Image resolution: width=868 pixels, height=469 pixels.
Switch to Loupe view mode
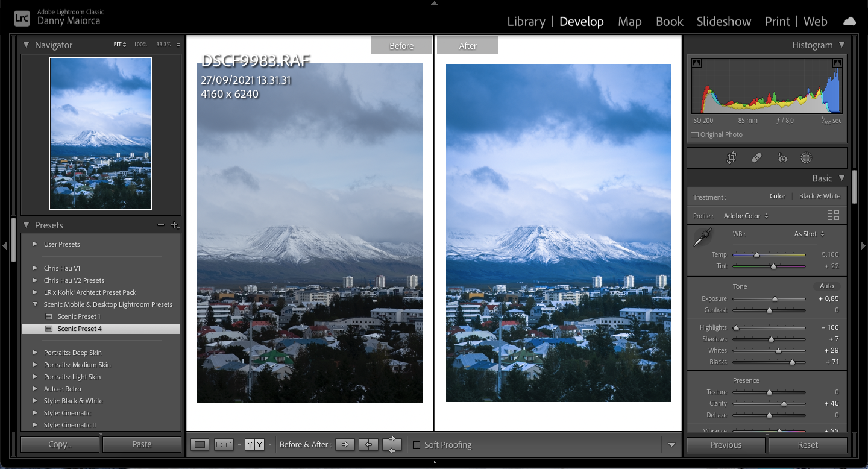tap(200, 445)
